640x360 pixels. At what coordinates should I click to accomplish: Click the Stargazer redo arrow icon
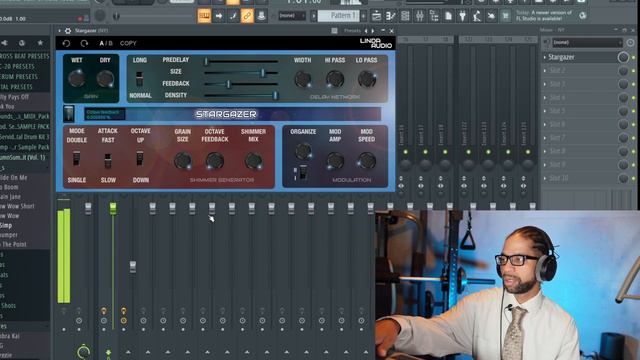click(84, 43)
